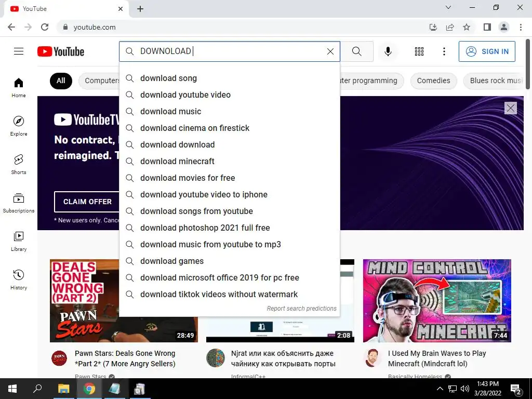The image size is (532, 399).
Task: Choose suggestion "download music"
Action: (229, 111)
